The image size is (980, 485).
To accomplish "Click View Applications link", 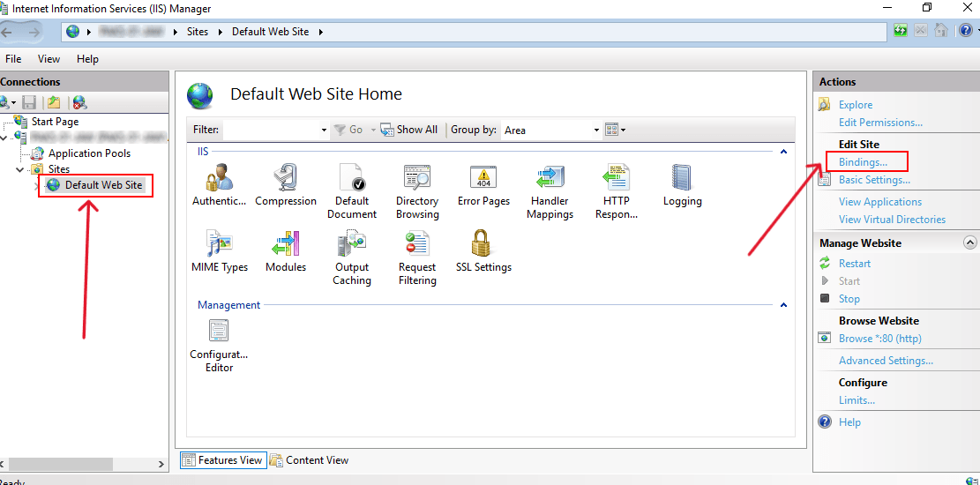I will point(880,202).
